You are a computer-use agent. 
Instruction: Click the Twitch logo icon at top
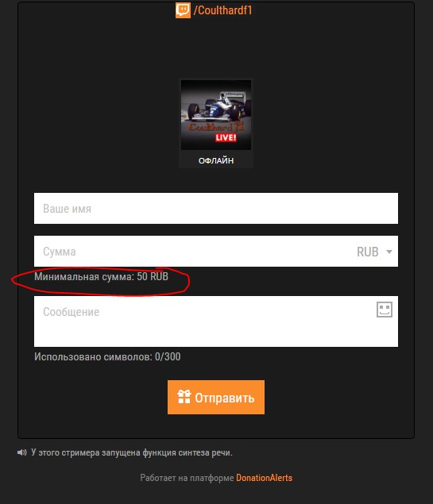(x=183, y=10)
